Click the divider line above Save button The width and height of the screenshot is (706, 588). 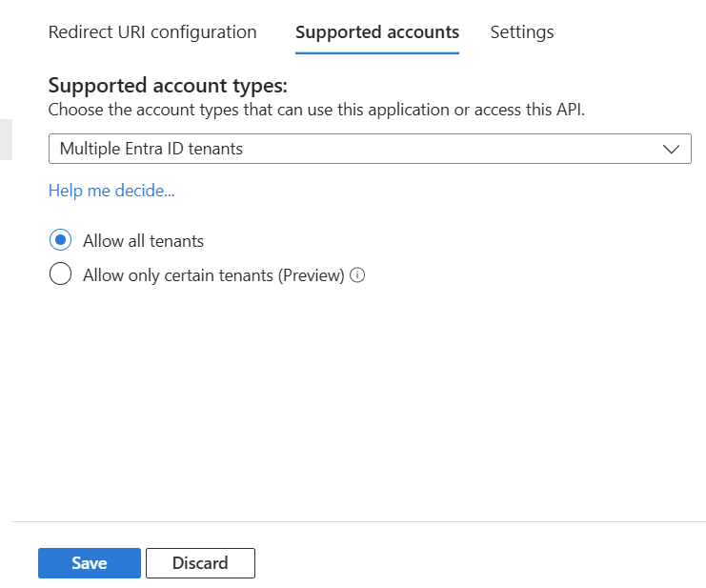click(x=358, y=521)
